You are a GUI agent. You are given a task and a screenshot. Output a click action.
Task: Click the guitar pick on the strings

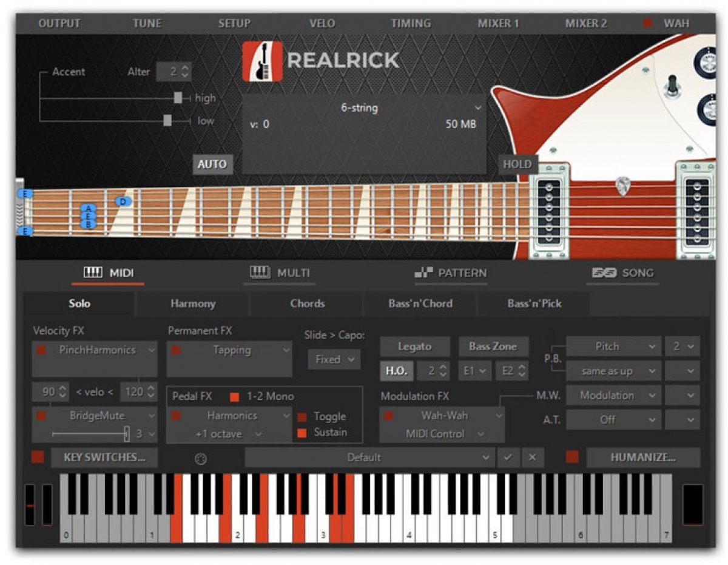point(622,186)
